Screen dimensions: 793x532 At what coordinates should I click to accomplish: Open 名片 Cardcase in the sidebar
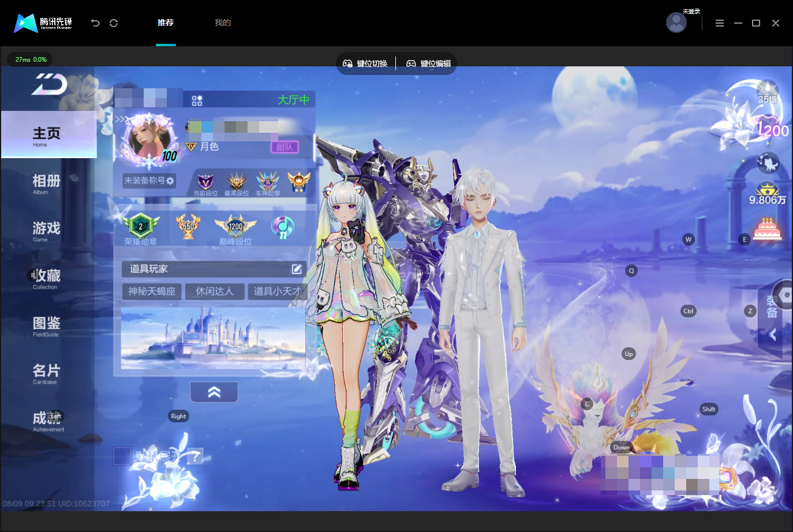(47, 373)
